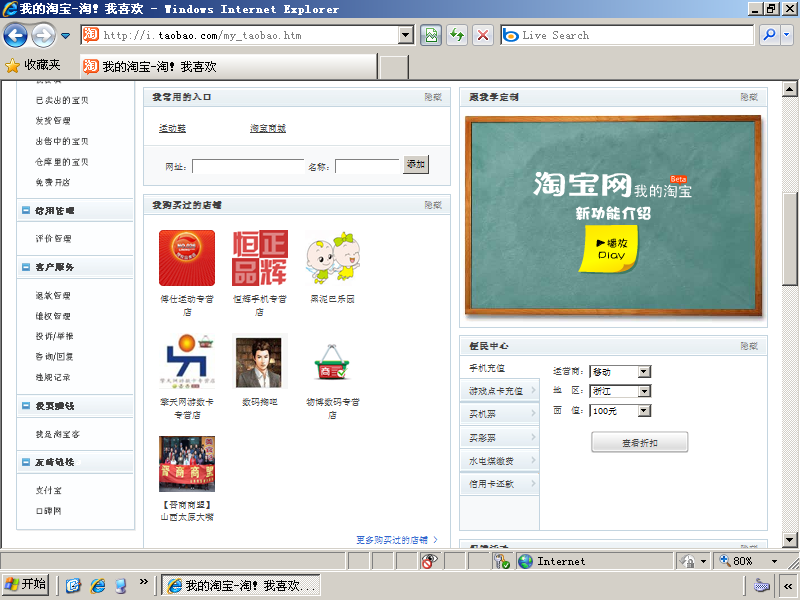Collapse the 友情链接 sidebar section

pos(26,462)
